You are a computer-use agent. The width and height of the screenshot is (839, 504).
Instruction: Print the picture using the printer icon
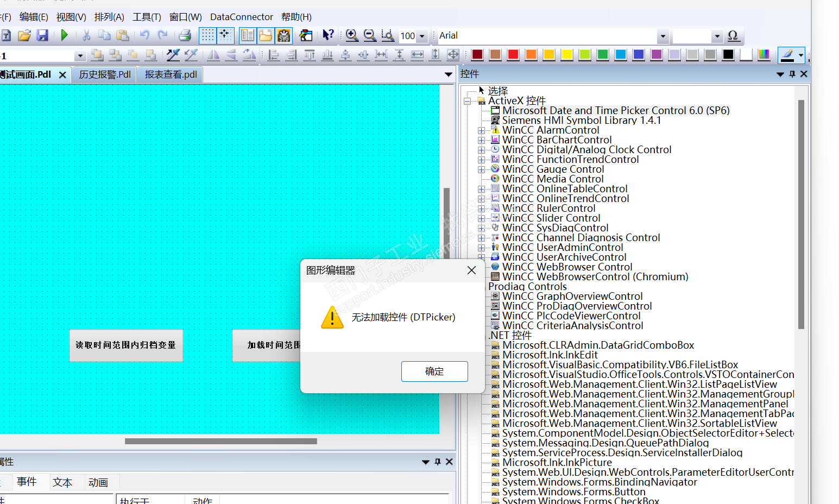pyautogui.click(x=185, y=36)
